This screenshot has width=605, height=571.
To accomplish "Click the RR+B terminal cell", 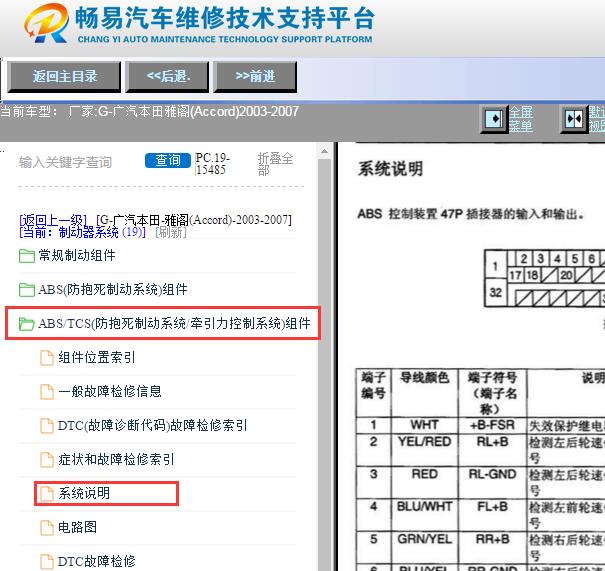I will click(492, 547).
